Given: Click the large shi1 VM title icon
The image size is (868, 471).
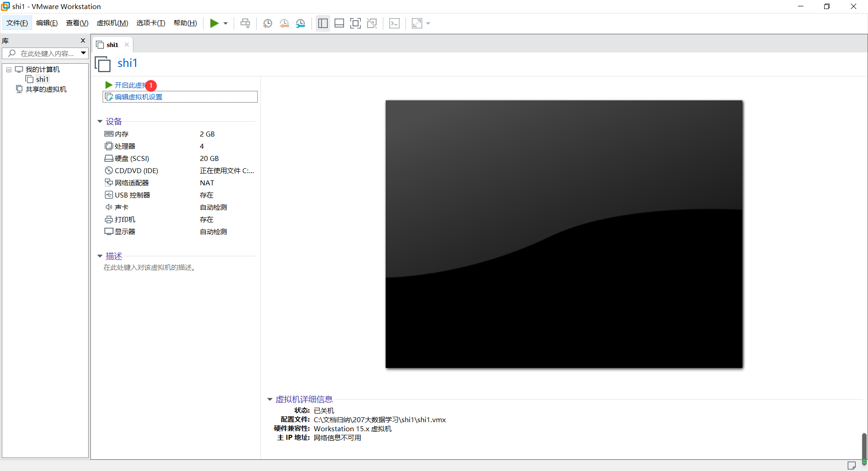Looking at the screenshot, I should click(x=103, y=64).
